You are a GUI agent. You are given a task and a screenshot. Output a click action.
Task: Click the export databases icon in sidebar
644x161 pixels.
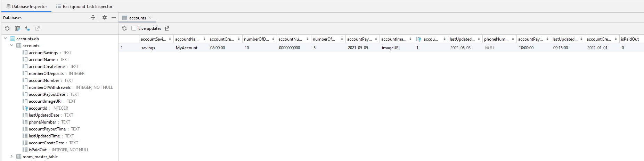click(38, 28)
